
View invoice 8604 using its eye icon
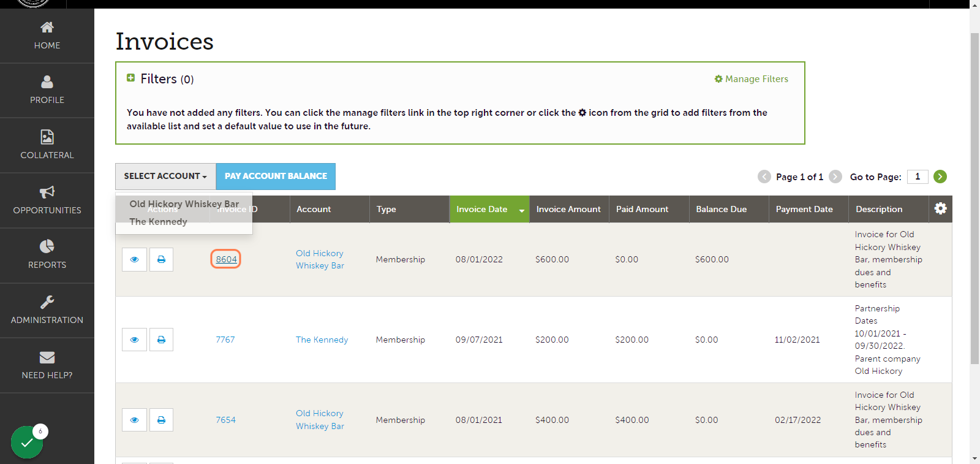(x=134, y=259)
